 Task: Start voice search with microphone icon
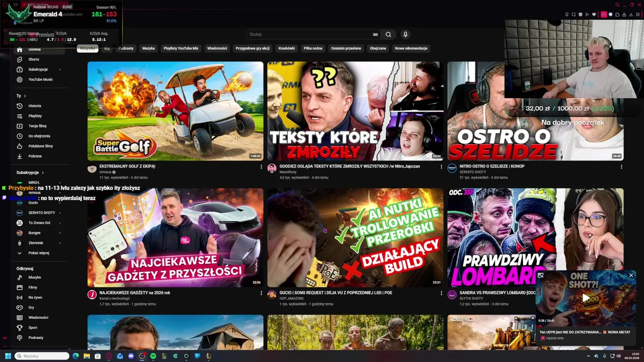coord(406,34)
